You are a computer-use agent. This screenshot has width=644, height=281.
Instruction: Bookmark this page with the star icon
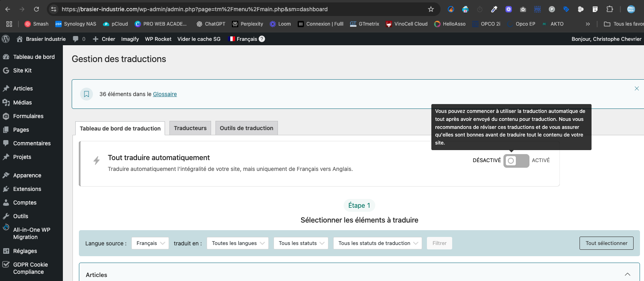pyautogui.click(x=431, y=9)
